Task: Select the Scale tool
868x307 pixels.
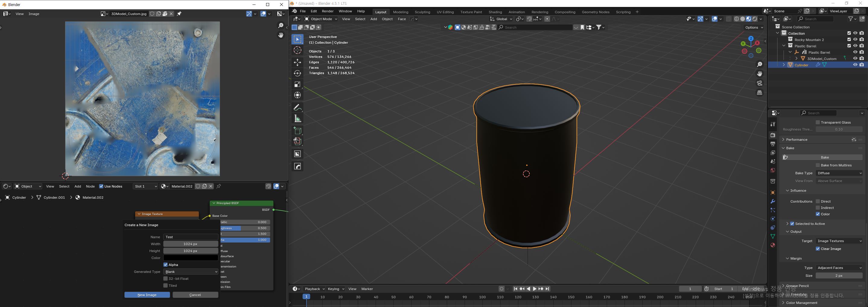Action: 297,84
